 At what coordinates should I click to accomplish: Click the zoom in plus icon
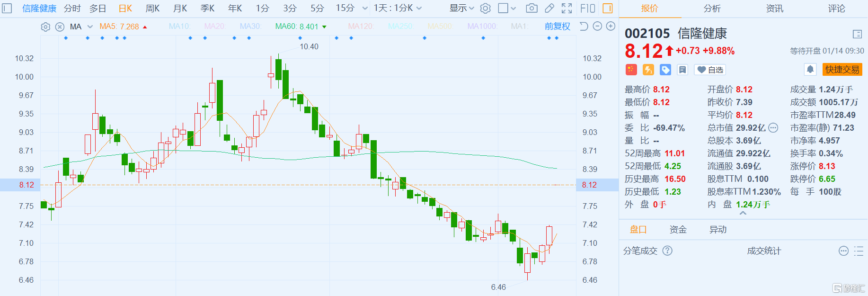pos(611,26)
